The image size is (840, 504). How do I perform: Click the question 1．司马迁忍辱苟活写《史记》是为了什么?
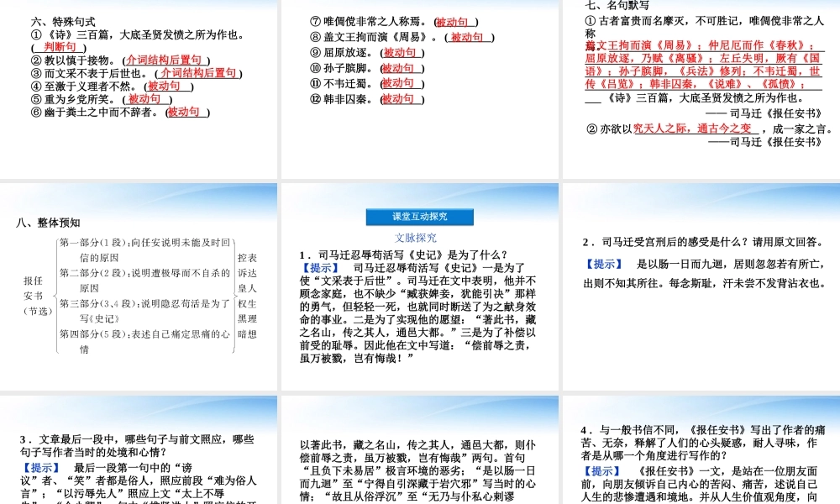[403, 255]
